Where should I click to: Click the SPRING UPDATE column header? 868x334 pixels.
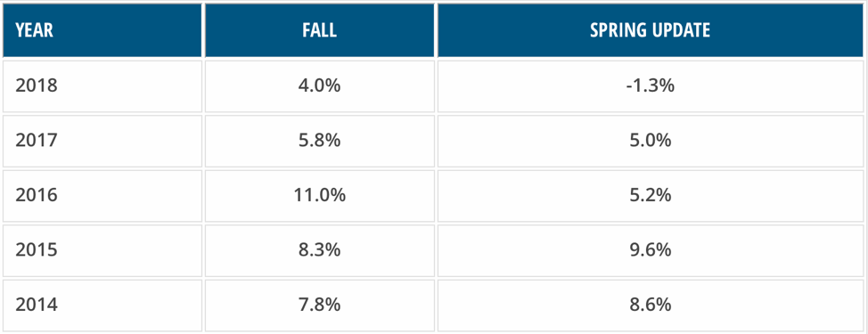650,30
